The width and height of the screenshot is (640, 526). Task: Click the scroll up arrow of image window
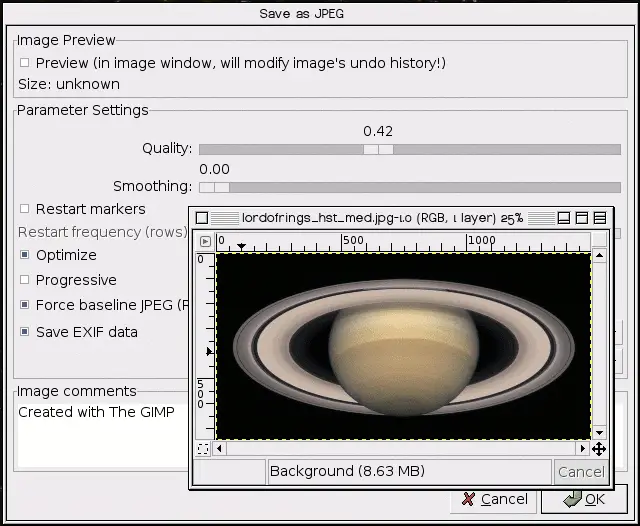tap(599, 258)
